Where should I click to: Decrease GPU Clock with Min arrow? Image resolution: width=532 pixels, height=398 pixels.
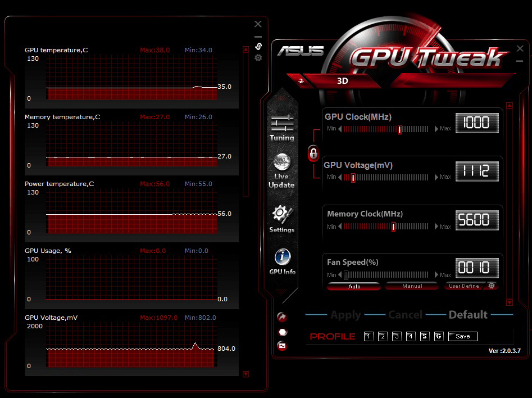coord(340,129)
